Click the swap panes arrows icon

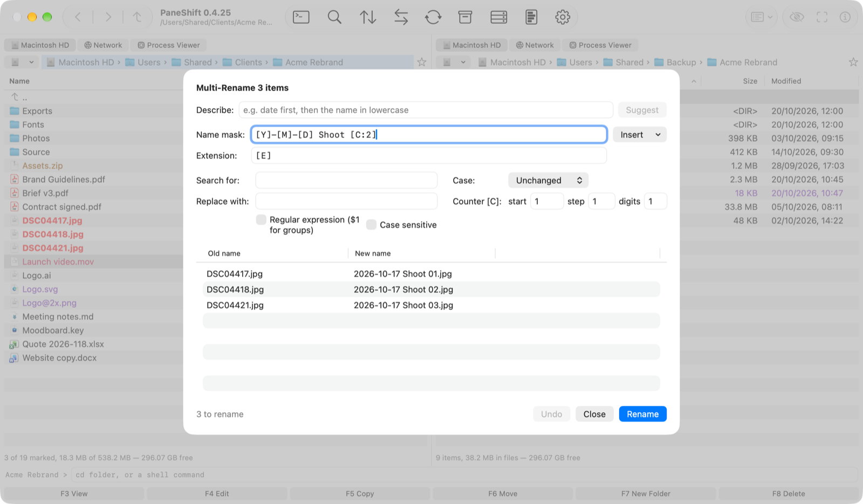(401, 17)
